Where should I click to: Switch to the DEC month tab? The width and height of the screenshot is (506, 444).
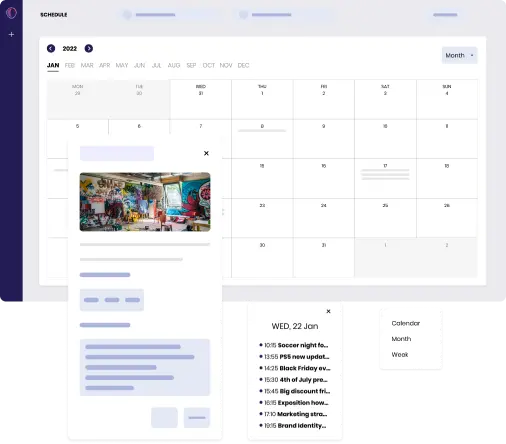tap(243, 65)
